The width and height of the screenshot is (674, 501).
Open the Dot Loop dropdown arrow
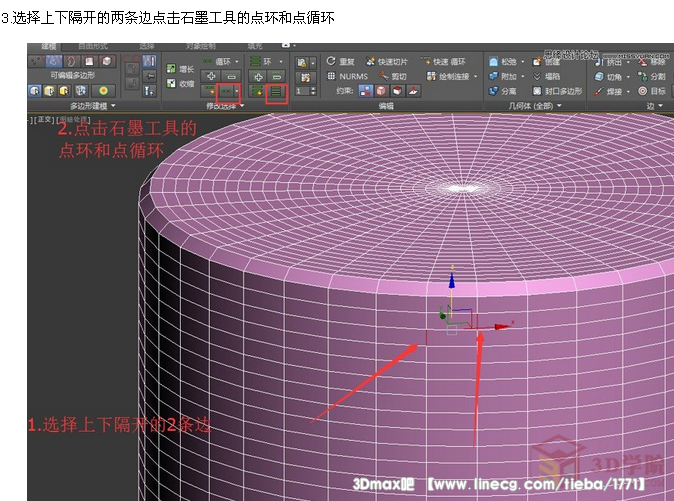[x=237, y=91]
